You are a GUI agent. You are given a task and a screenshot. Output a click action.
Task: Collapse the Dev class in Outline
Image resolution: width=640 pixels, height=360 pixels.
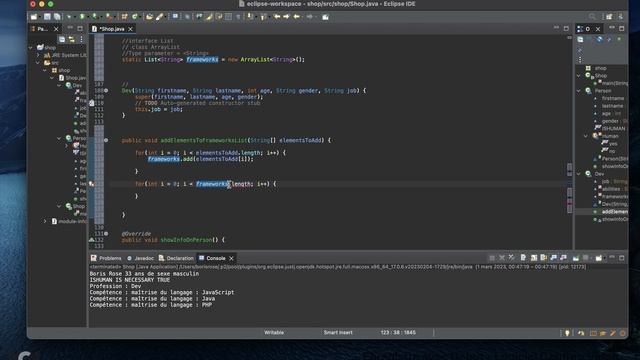tap(579, 174)
